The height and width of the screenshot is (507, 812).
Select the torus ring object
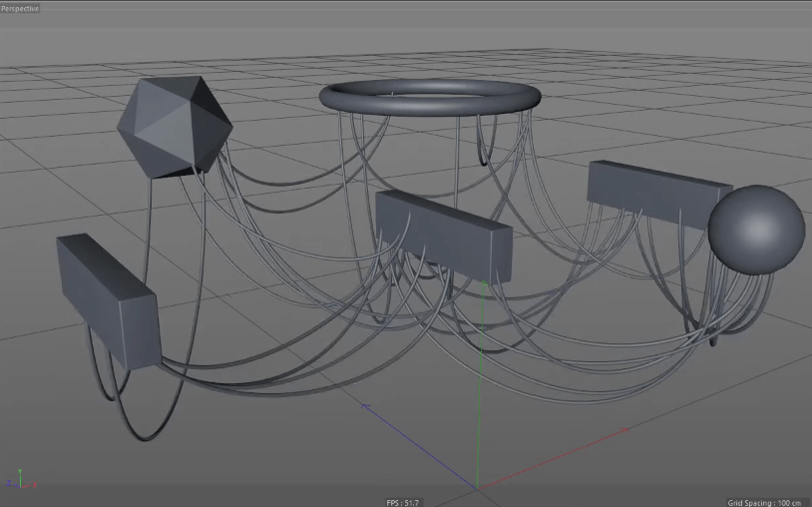pos(430,97)
